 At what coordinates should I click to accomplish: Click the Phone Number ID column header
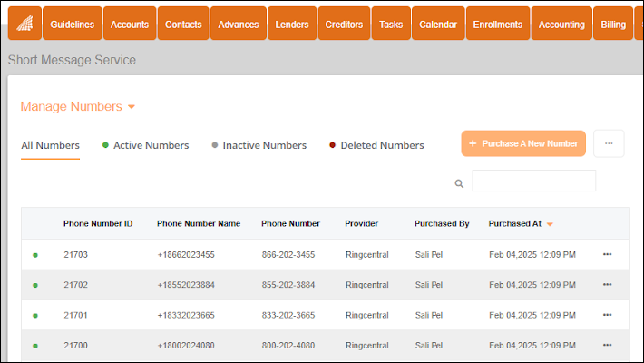coord(98,223)
